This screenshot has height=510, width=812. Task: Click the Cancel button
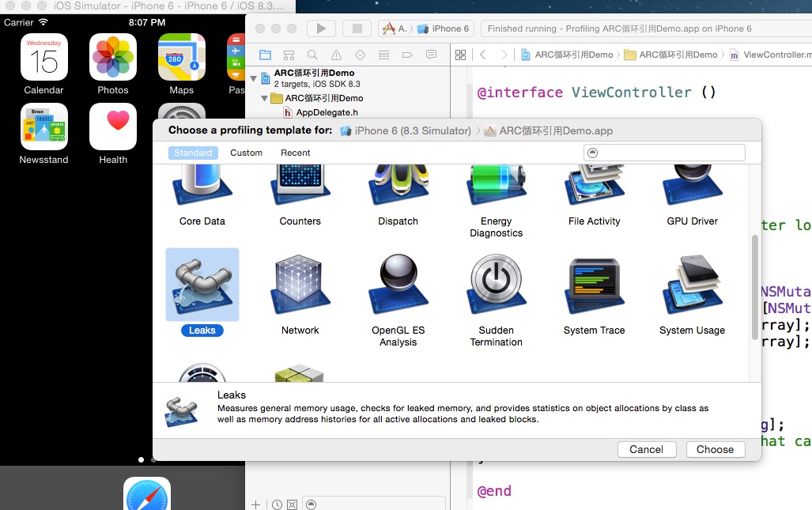646,449
